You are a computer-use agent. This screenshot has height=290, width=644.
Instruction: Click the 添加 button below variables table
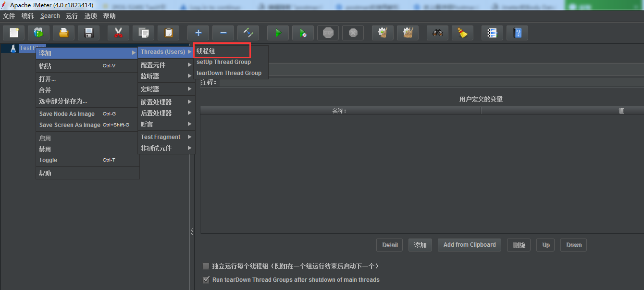pos(420,245)
